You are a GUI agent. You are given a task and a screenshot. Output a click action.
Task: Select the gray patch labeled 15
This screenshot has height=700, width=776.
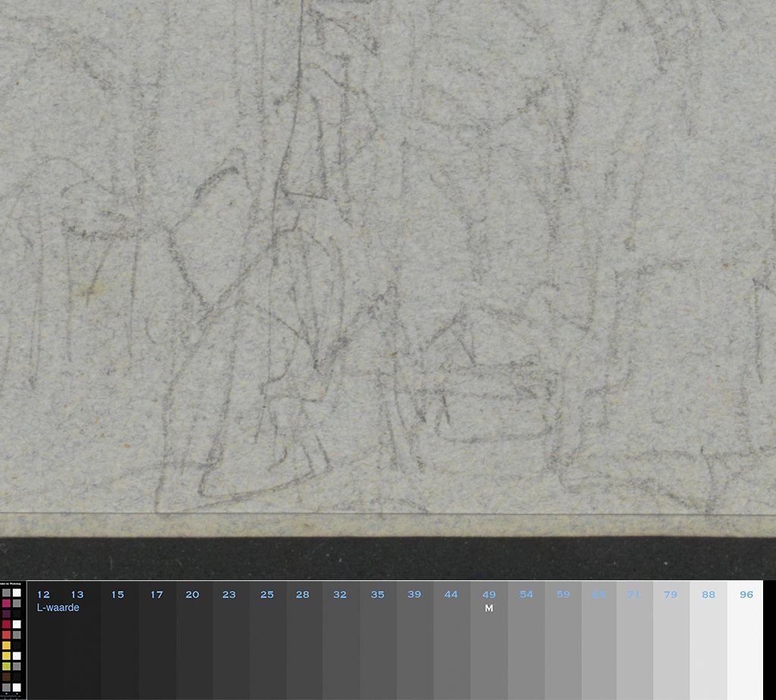click(119, 652)
